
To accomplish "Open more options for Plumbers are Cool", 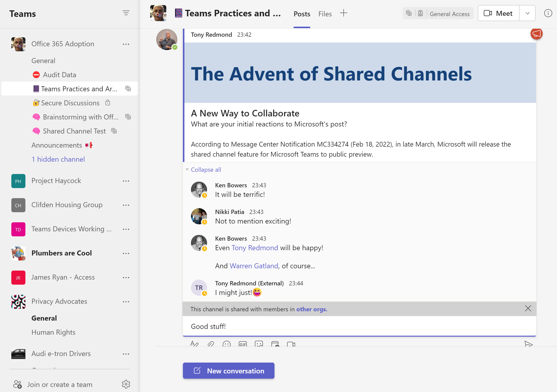I will (x=126, y=253).
